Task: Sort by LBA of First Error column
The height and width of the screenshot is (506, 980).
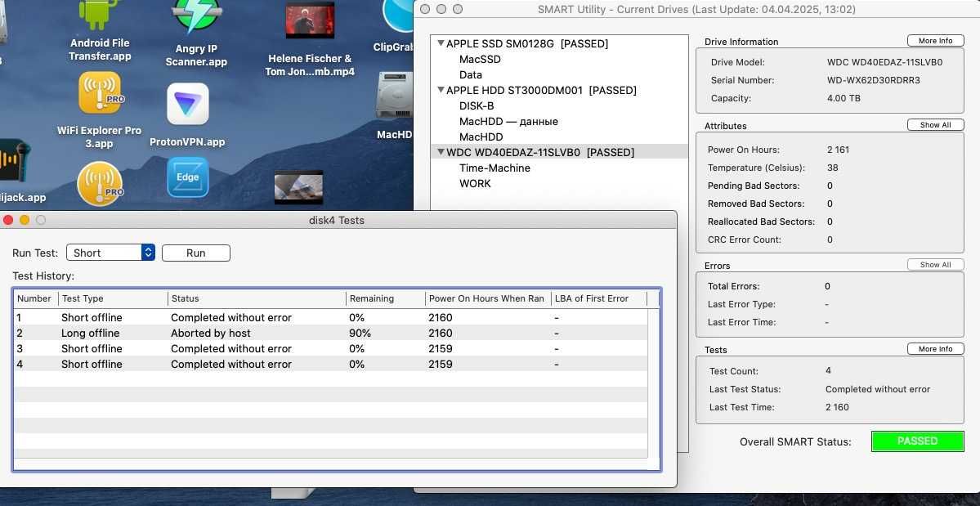Action: coord(599,298)
